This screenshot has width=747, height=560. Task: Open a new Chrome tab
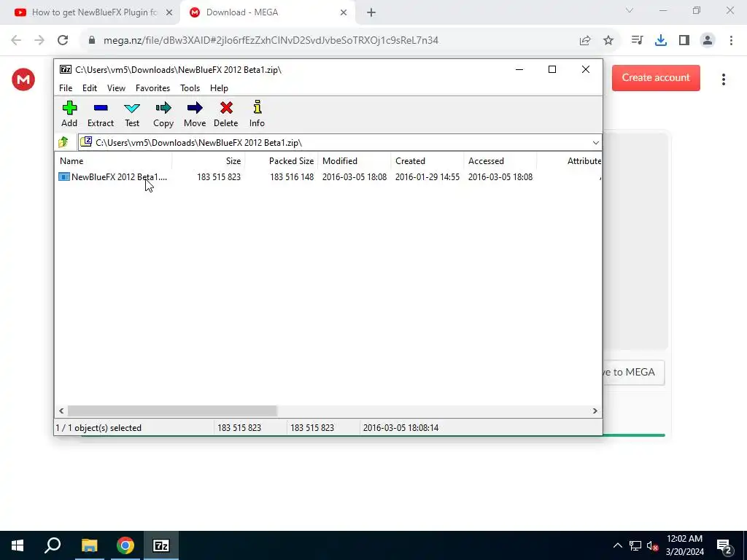tap(371, 13)
